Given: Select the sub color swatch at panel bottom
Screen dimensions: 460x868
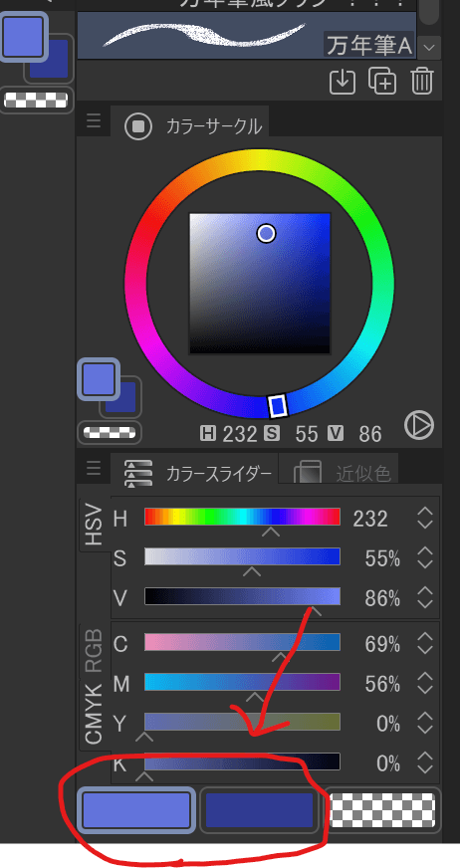Looking at the screenshot, I should point(260,810).
